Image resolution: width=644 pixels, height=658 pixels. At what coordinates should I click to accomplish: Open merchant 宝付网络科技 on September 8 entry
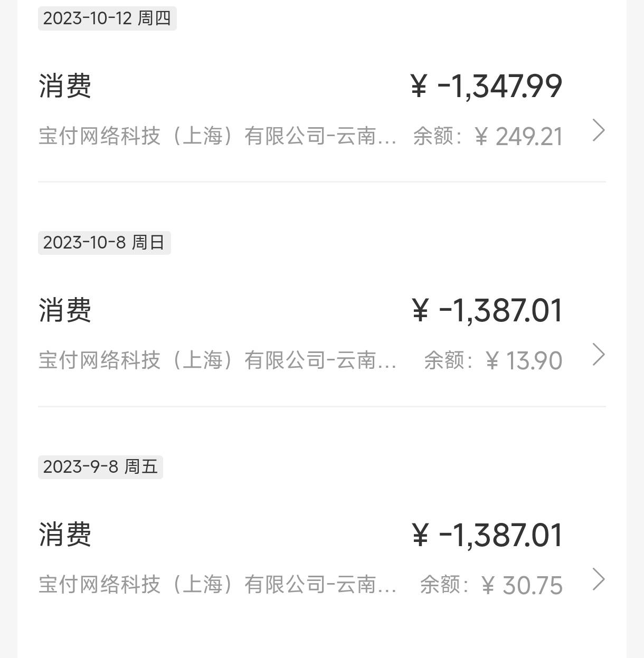coord(217,585)
